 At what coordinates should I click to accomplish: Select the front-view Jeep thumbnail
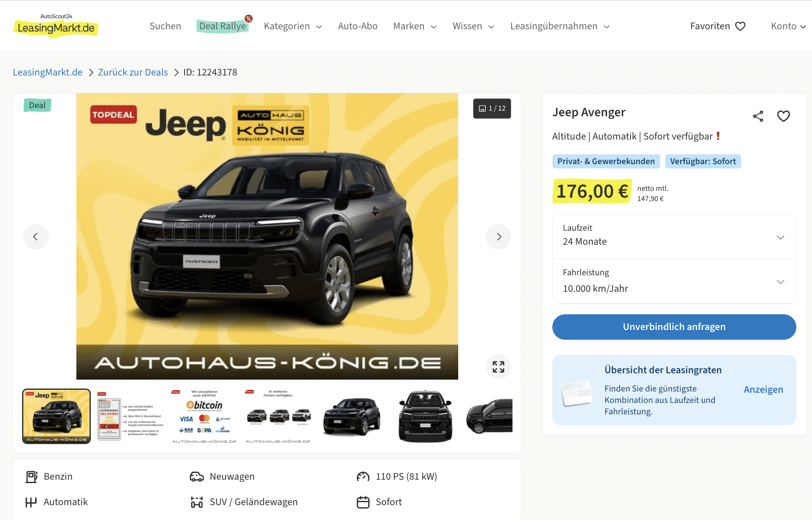coord(426,417)
